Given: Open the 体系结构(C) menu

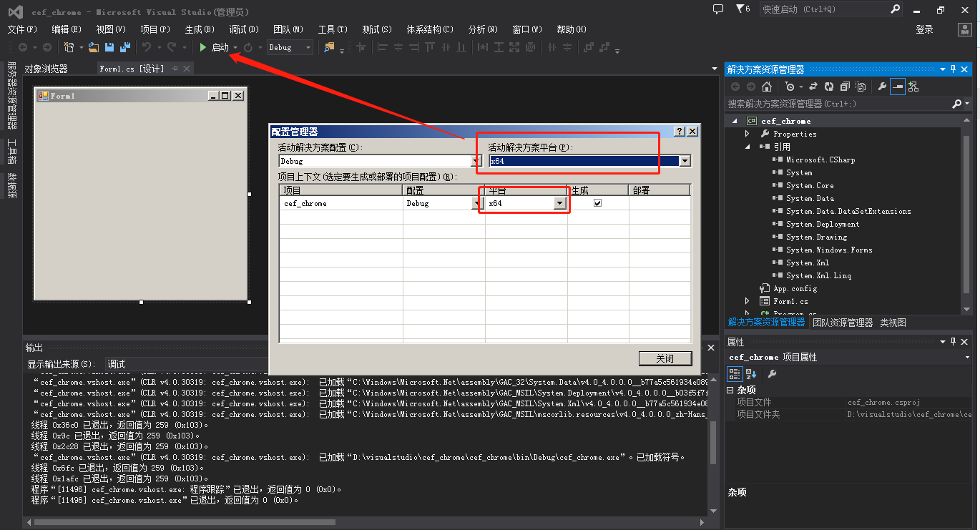Looking at the screenshot, I should (430, 29).
